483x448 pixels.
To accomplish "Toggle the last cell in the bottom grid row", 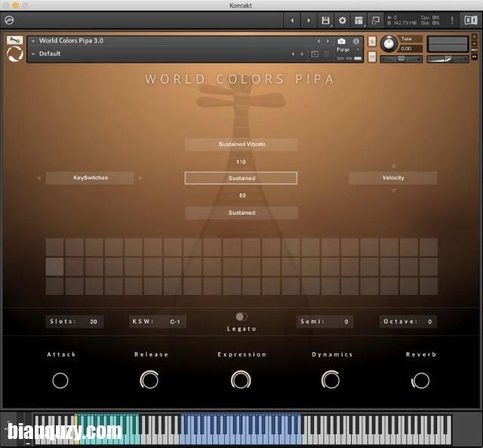I will (429, 286).
